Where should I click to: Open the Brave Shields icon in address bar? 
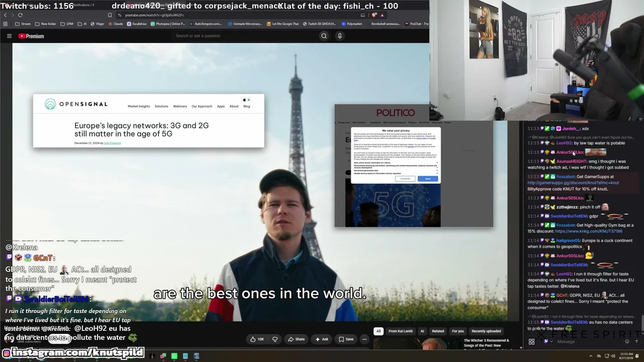pos(374,15)
